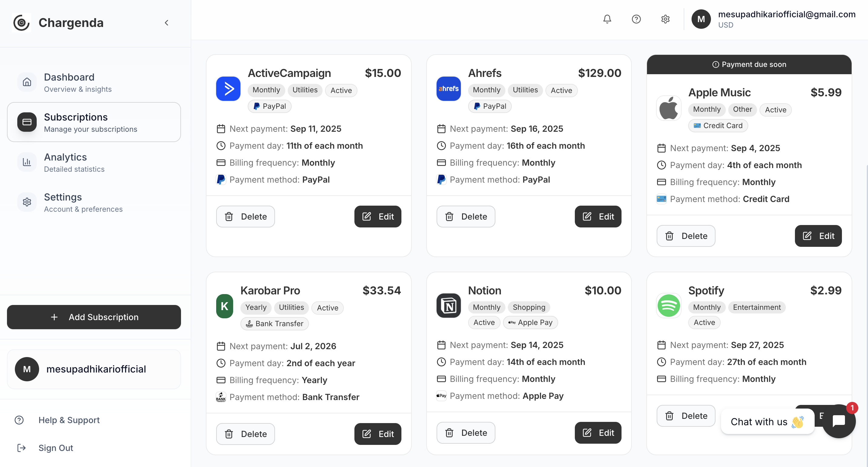
Task: Click the Add Subscription button
Action: 94,317
